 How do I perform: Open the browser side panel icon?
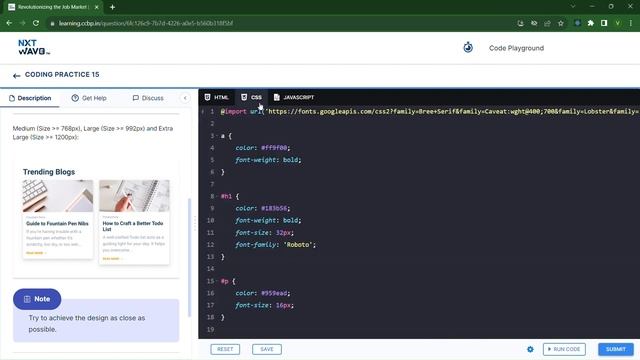[604, 23]
